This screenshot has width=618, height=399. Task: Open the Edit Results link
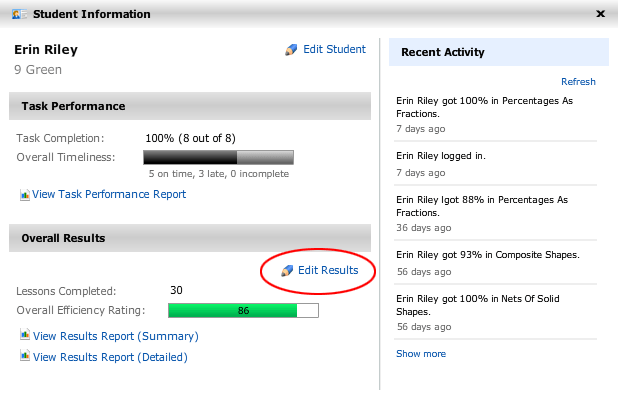[328, 270]
